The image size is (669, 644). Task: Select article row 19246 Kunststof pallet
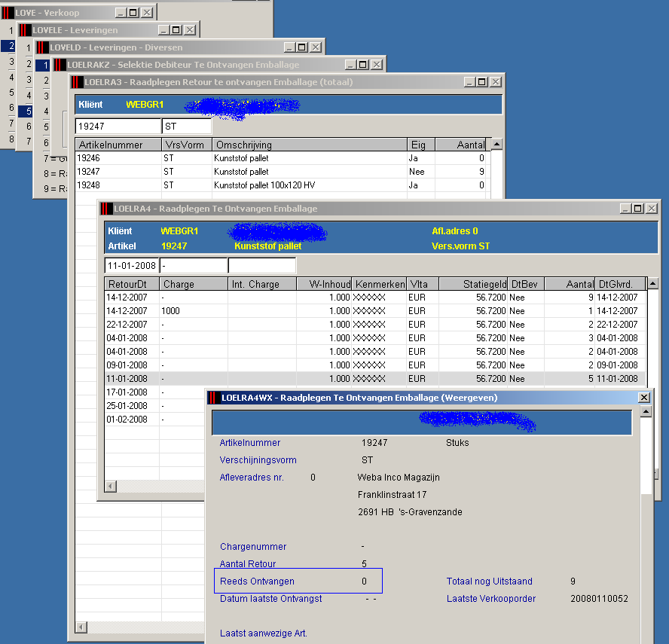(x=282, y=158)
